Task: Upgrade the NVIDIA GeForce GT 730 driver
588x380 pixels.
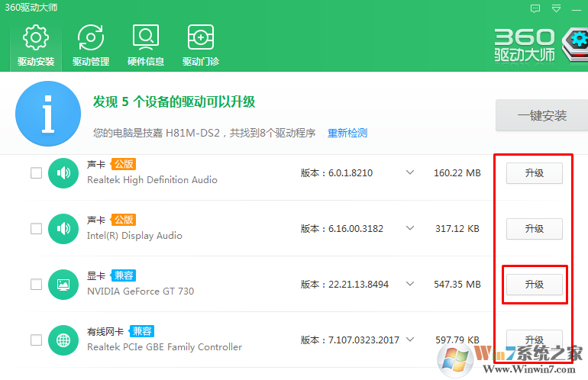Action: click(534, 285)
